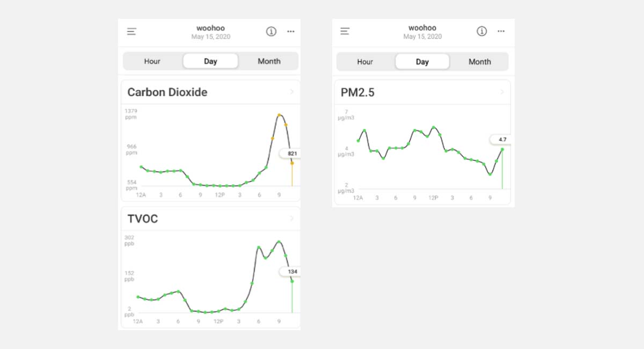Screen dimensions: 644x349
Task: Open hamburger menu on the PM2.5 screen
Action: pyautogui.click(x=345, y=31)
